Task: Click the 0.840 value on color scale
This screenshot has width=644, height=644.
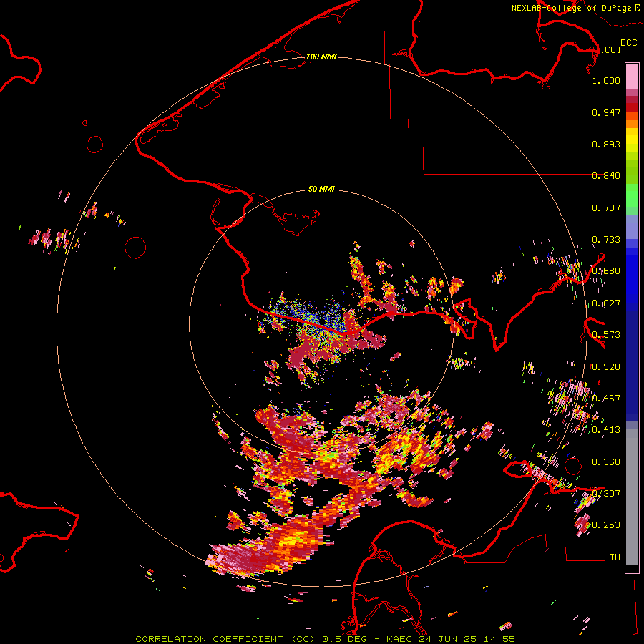Action: click(x=606, y=176)
